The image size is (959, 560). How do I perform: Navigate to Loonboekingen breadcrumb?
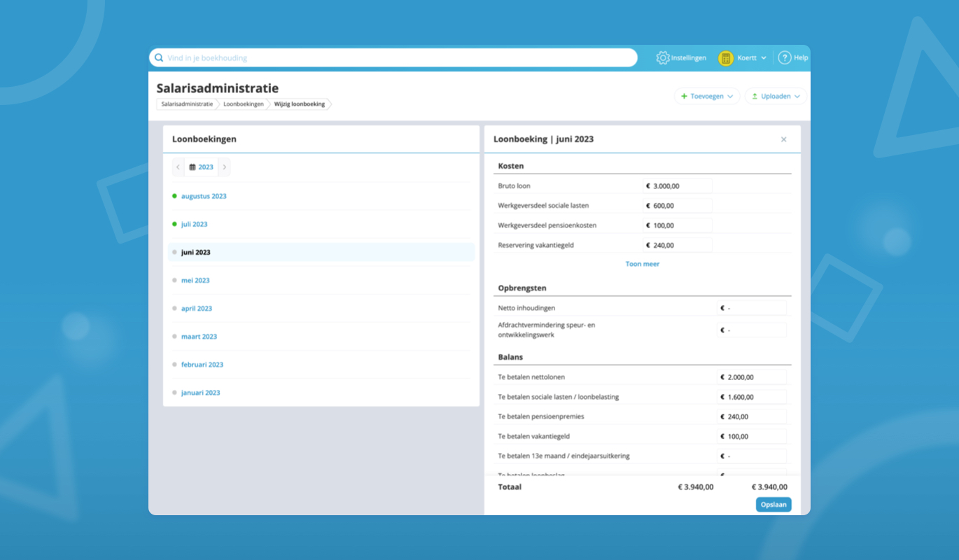243,104
